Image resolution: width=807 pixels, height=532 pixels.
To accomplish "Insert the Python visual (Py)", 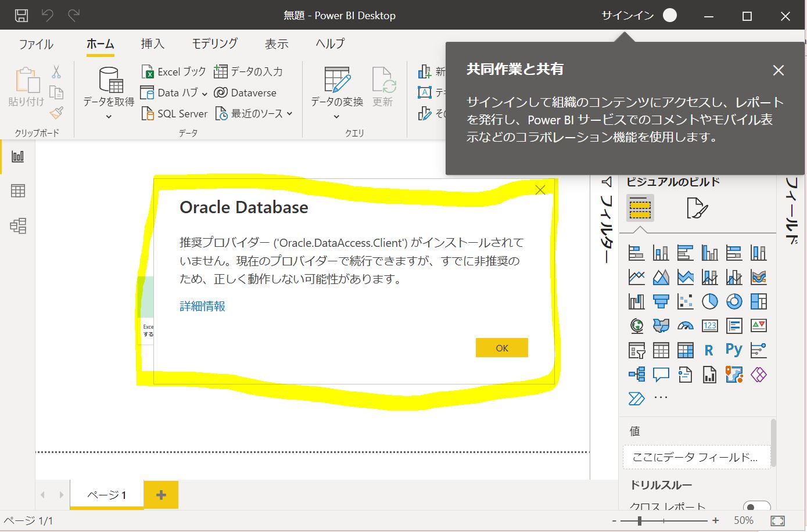I will click(x=734, y=350).
